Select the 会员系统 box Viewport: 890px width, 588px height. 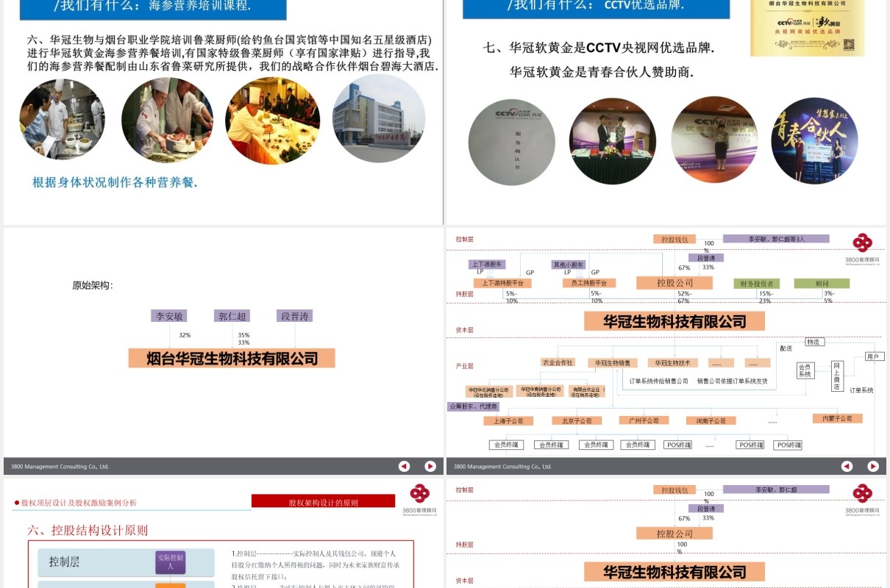tap(805, 370)
